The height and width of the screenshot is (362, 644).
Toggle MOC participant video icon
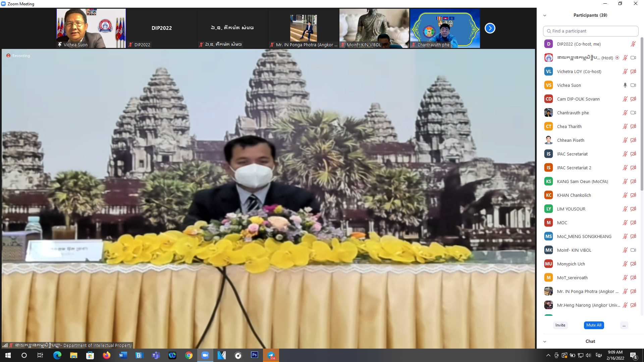[x=633, y=223]
